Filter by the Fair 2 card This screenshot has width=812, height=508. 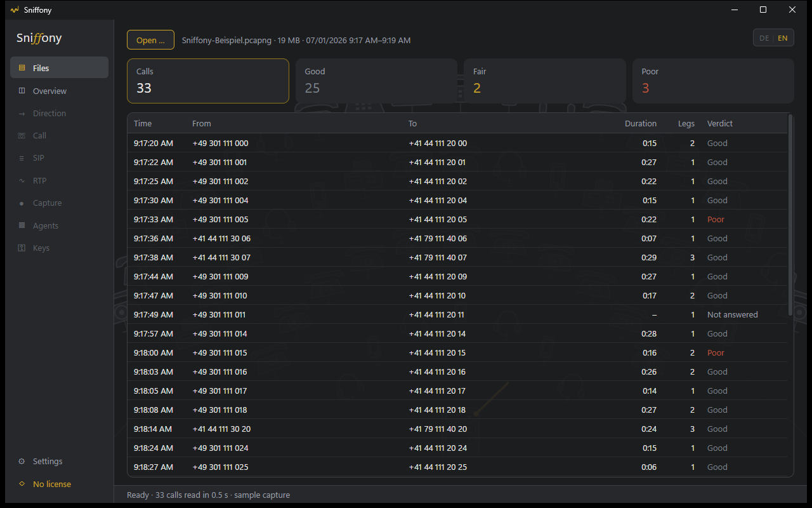(x=545, y=81)
